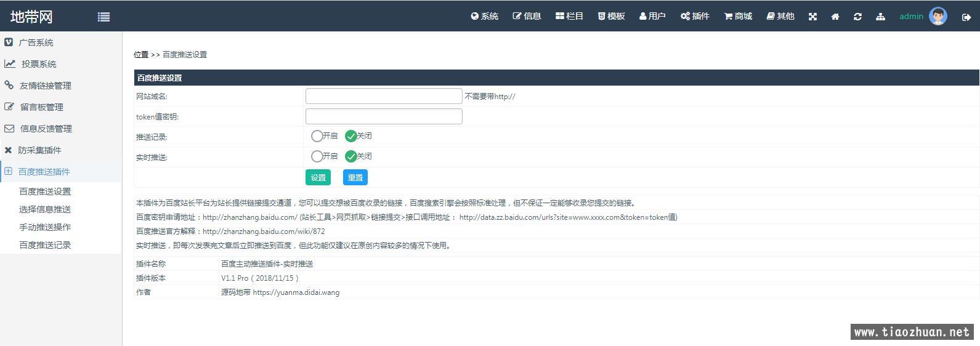Click the blue 重置 button
Viewport: 980px width, 346px height.
tap(355, 177)
